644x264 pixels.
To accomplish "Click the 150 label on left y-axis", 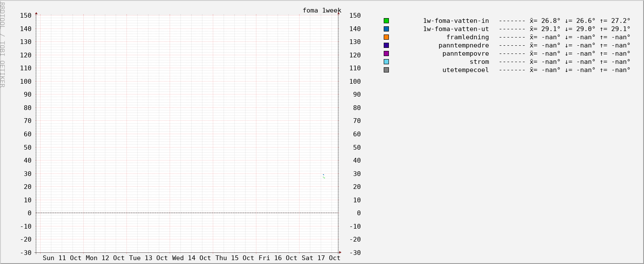I will [x=26, y=16].
